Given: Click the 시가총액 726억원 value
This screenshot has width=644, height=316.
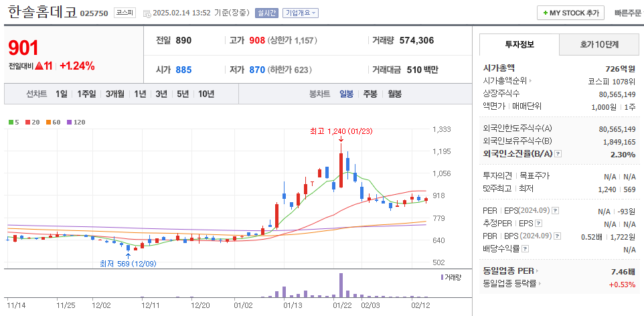Looking at the screenshot, I should click(621, 68).
